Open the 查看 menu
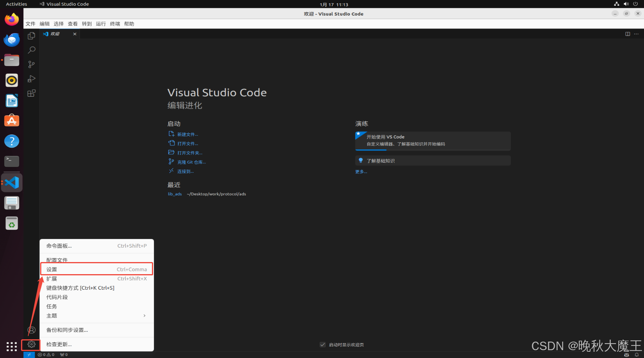Viewport: 644px width, 358px height. [x=72, y=24]
